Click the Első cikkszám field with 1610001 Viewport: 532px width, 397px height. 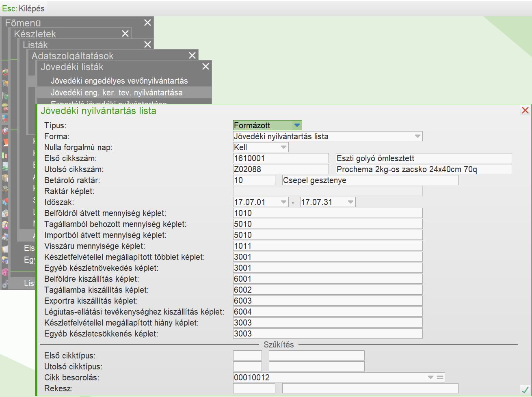pyautogui.click(x=281, y=158)
